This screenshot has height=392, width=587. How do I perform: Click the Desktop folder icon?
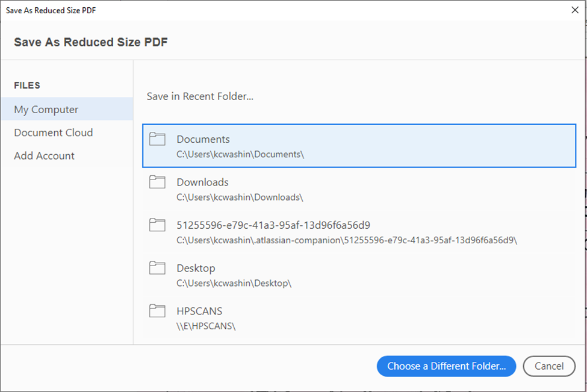[157, 268]
